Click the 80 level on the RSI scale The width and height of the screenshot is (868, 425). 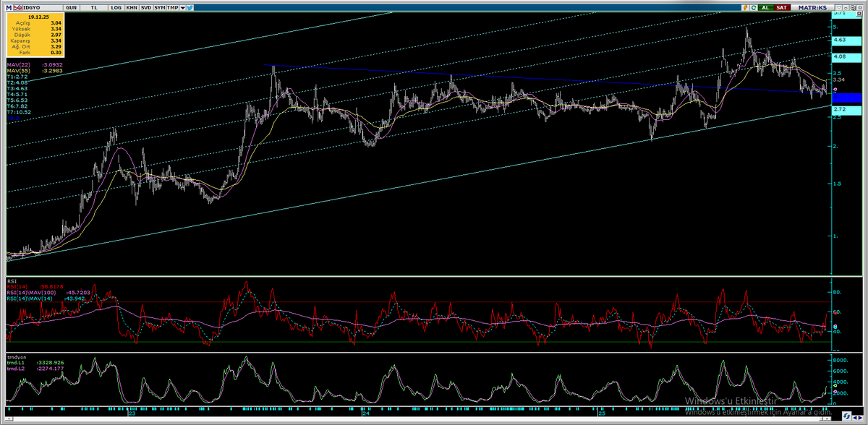tap(837, 293)
